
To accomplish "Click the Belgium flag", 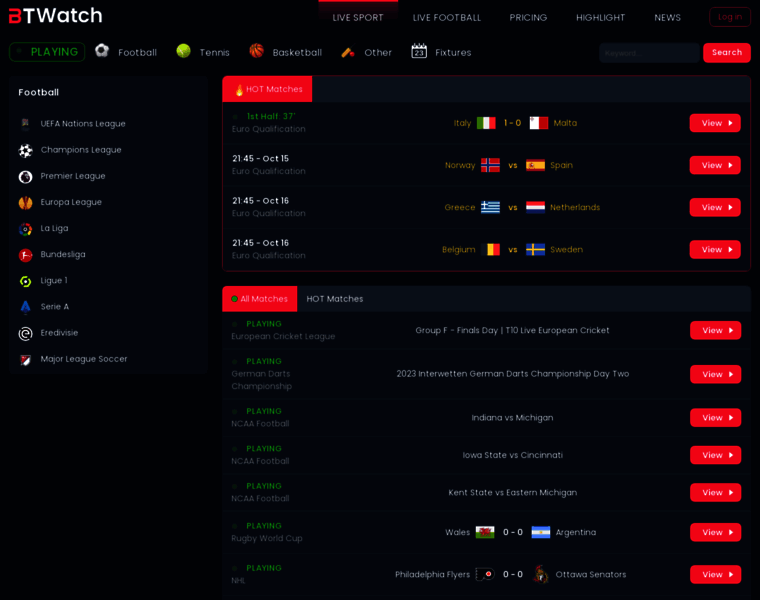I will [490, 250].
